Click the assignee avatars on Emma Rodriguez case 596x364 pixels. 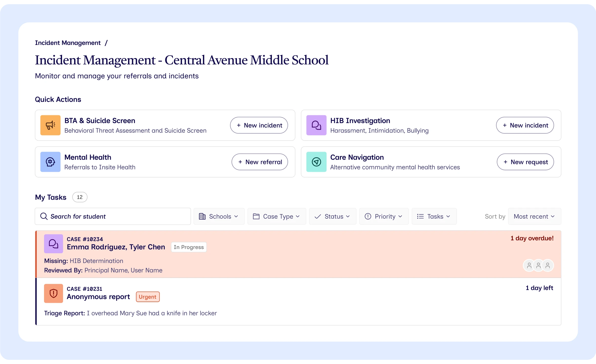point(538,265)
